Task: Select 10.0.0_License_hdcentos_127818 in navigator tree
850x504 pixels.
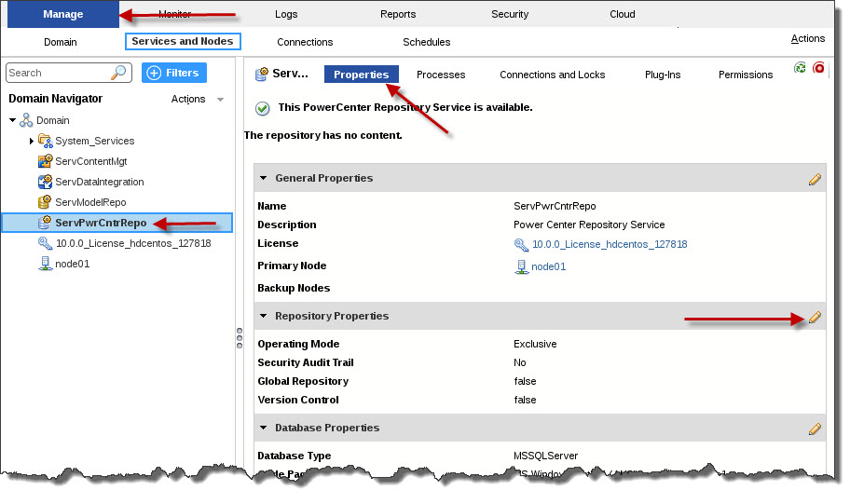Action: coord(133,243)
